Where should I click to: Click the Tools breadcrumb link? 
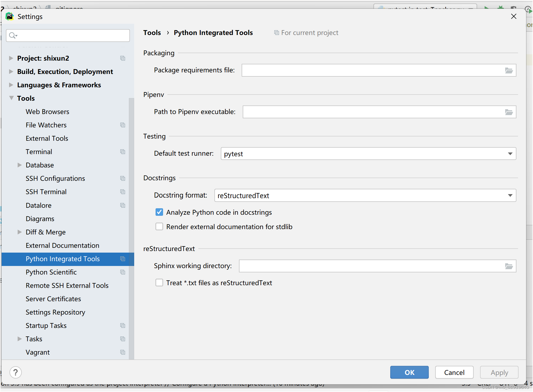point(152,33)
